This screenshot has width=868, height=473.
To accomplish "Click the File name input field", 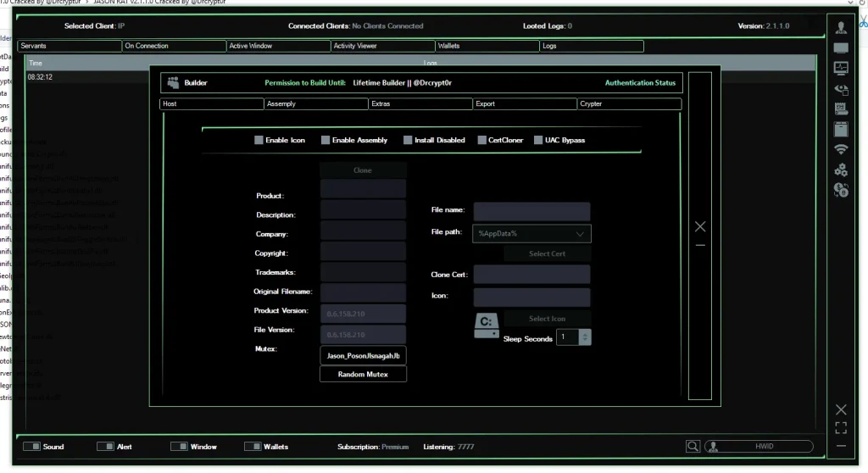I will 531,211.
